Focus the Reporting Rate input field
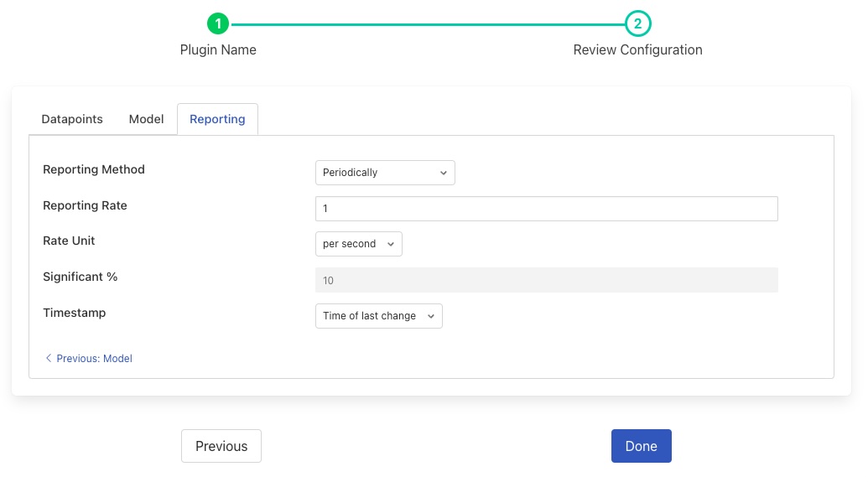 point(546,209)
